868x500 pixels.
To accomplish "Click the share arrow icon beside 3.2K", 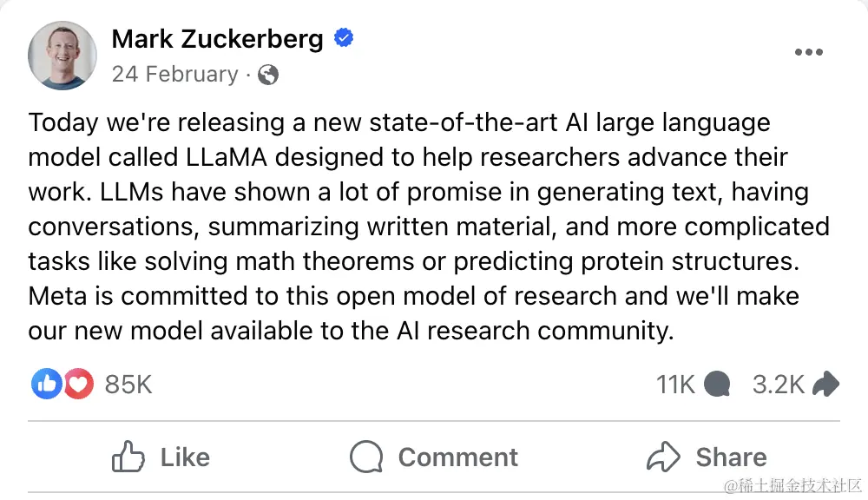I will 826,383.
